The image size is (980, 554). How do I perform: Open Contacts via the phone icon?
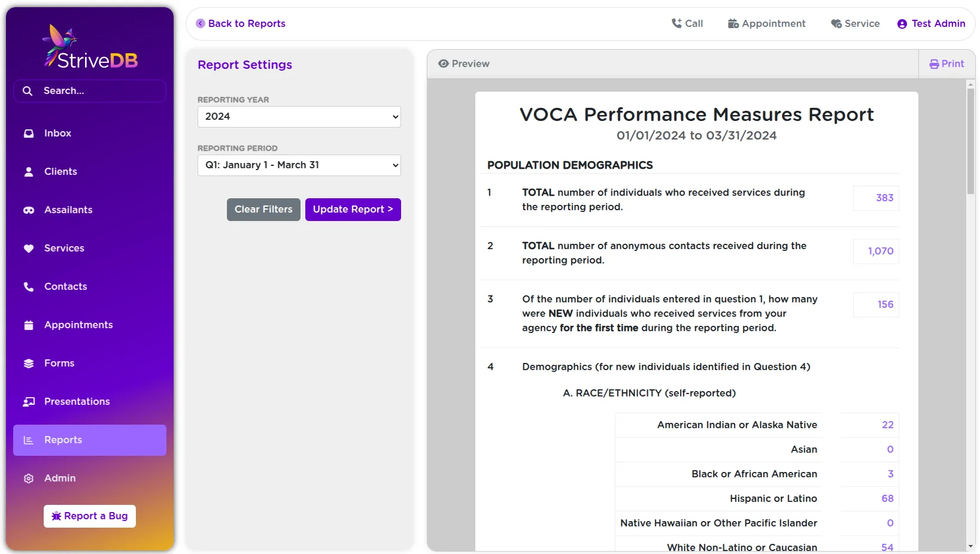coord(29,286)
